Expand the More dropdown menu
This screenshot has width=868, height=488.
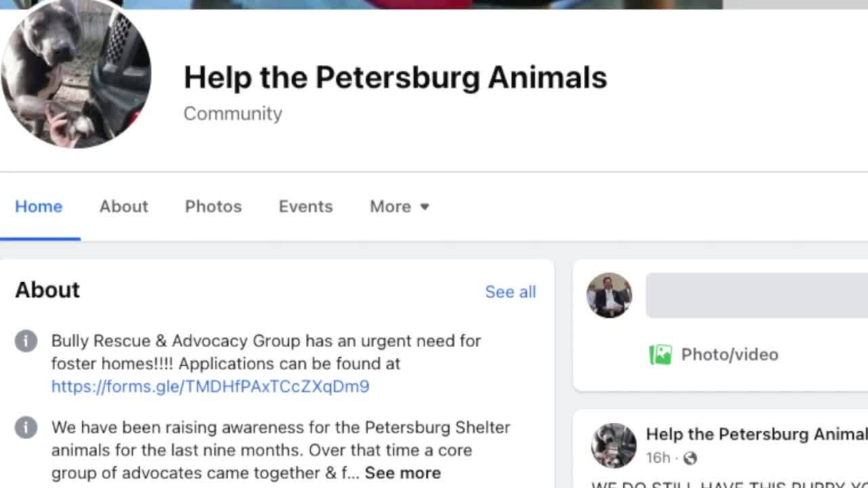tap(399, 207)
